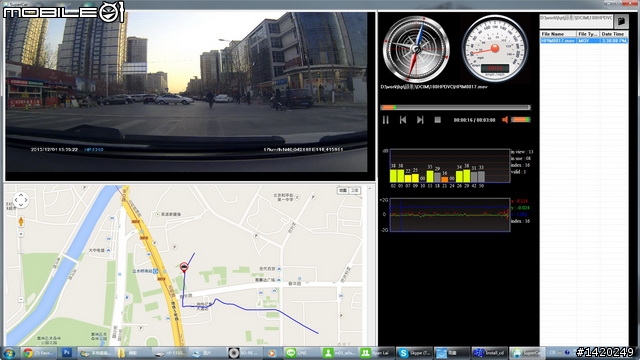Skip to the next video file
Screen dimensions: 640x360
click(420, 120)
